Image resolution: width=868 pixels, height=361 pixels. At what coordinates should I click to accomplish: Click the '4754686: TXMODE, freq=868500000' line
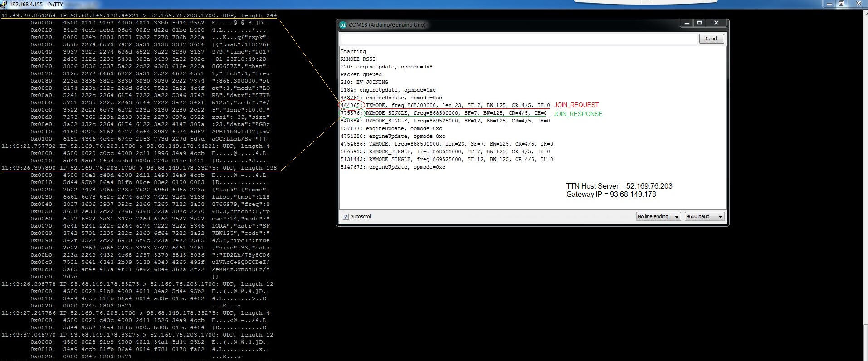[447, 144]
